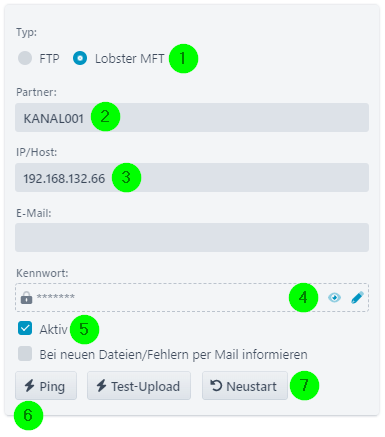The width and height of the screenshot is (385, 437).
Task: Click the lock icon in Kennwort field
Action: (x=26, y=297)
